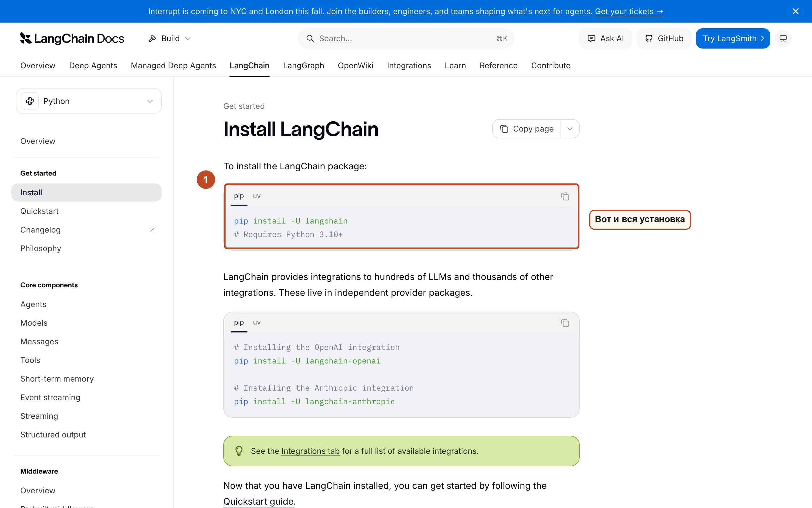Follow the Quickstart guide link

click(x=258, y=501)
